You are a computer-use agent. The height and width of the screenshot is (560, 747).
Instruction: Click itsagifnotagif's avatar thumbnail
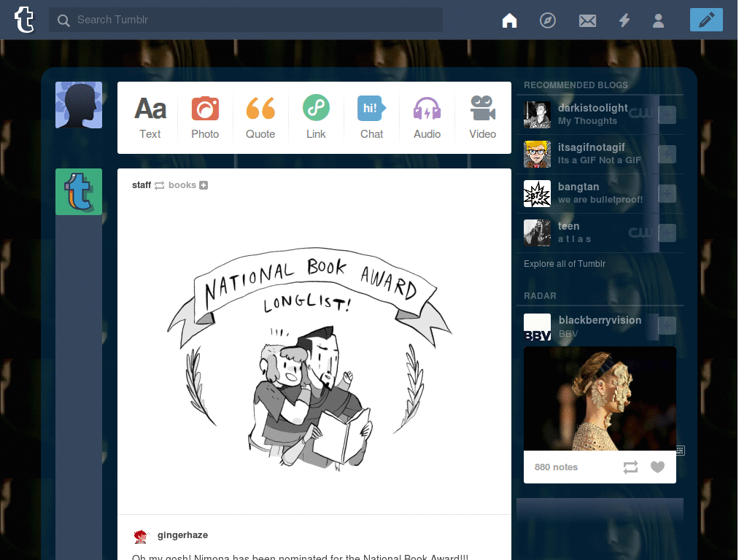537,155
